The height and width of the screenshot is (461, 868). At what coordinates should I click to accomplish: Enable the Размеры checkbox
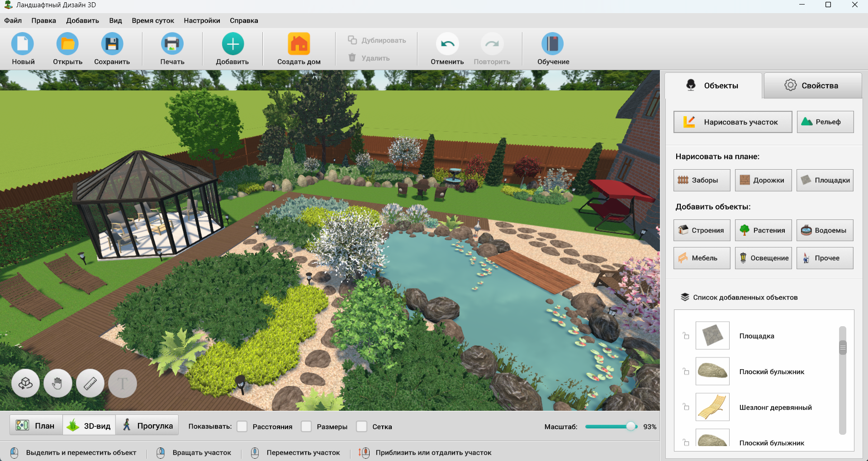(x=307, y=427)
